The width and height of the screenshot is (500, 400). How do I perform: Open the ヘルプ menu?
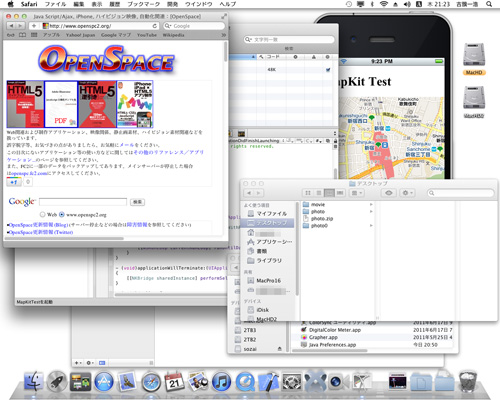coord(228,4)
